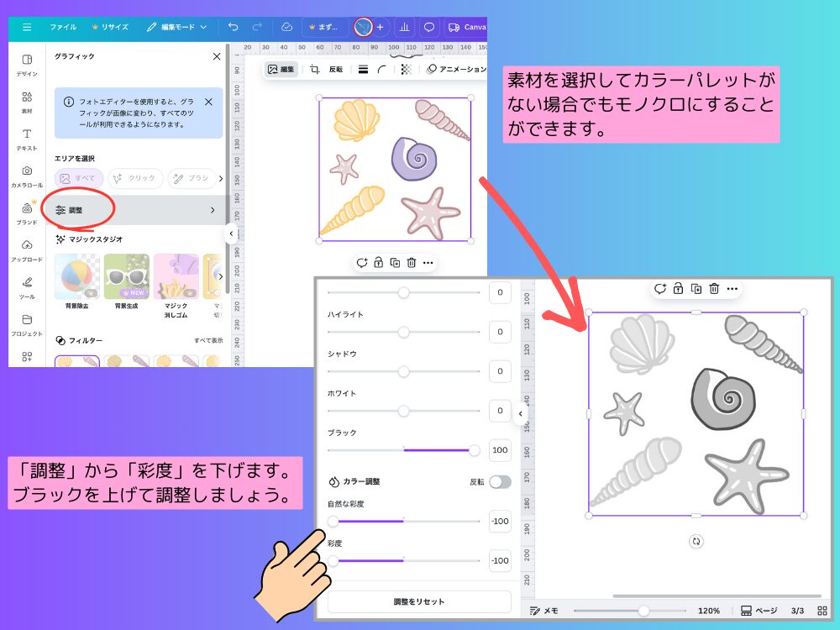Open the ファイル menu
This screenshot has width=840, height=630.
(63, 26)
